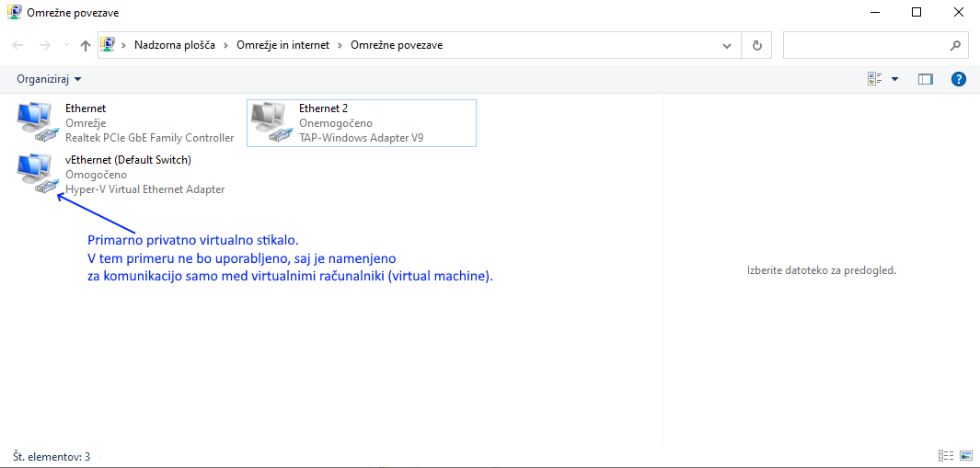Image resolution: width=980 pixels, height=468 pixels.
Task: Click the search magnifier icon
Action: 955,46
